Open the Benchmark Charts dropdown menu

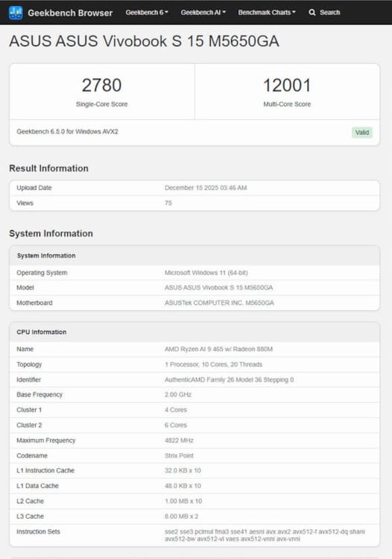point(267,13)
